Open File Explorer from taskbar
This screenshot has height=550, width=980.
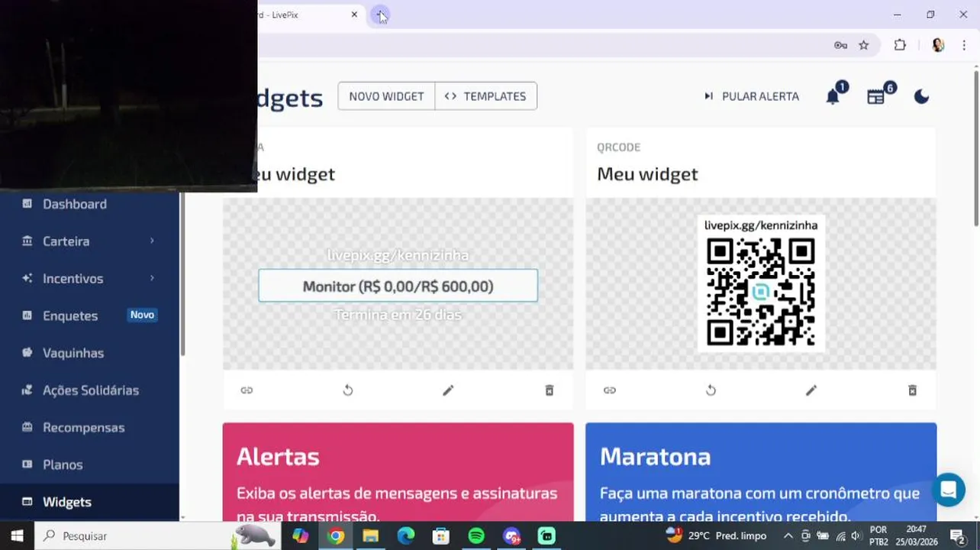point(370,536)
